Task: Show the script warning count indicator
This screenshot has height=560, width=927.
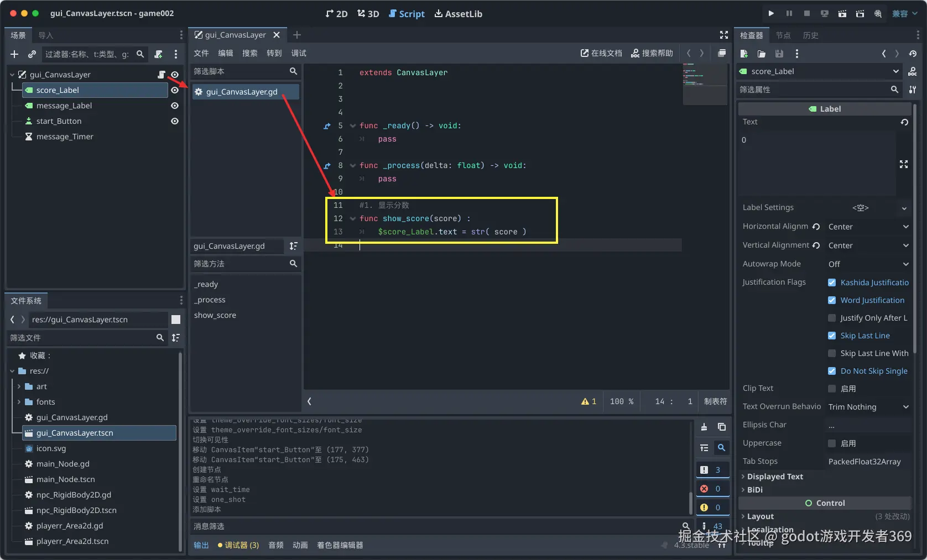Action: (589, 401)
